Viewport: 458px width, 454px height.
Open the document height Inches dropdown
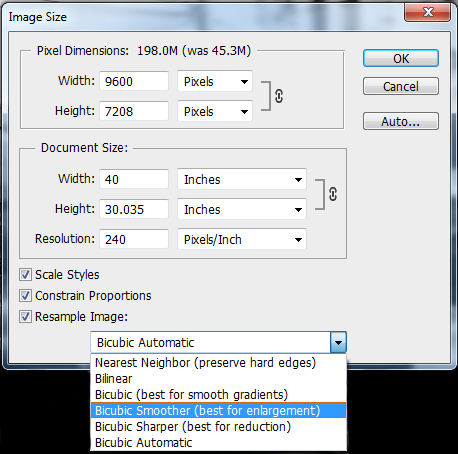[x=242, y=209]
